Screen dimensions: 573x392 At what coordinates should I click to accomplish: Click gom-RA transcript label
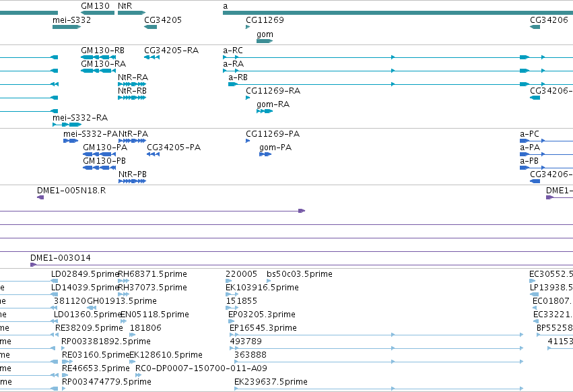pos(273,104)
